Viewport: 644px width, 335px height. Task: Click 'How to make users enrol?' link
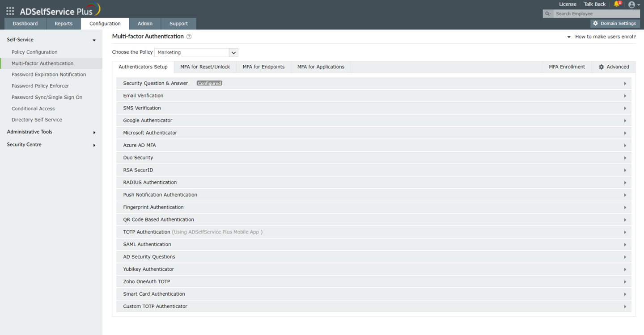coord(605,37)
